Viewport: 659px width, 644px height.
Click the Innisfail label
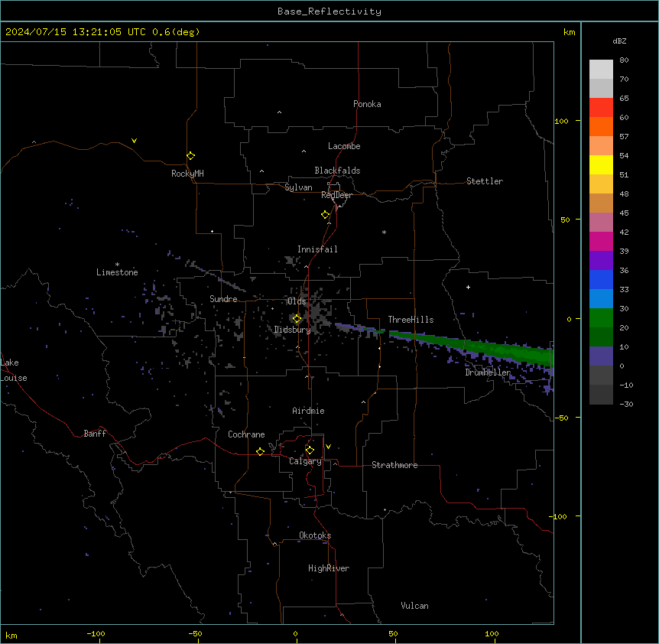tap(317, 249)
